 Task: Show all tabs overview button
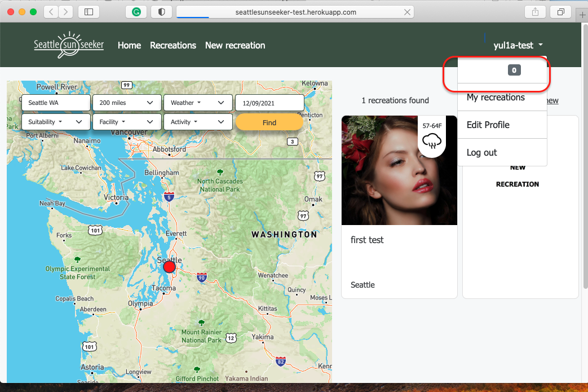[560, 12]
